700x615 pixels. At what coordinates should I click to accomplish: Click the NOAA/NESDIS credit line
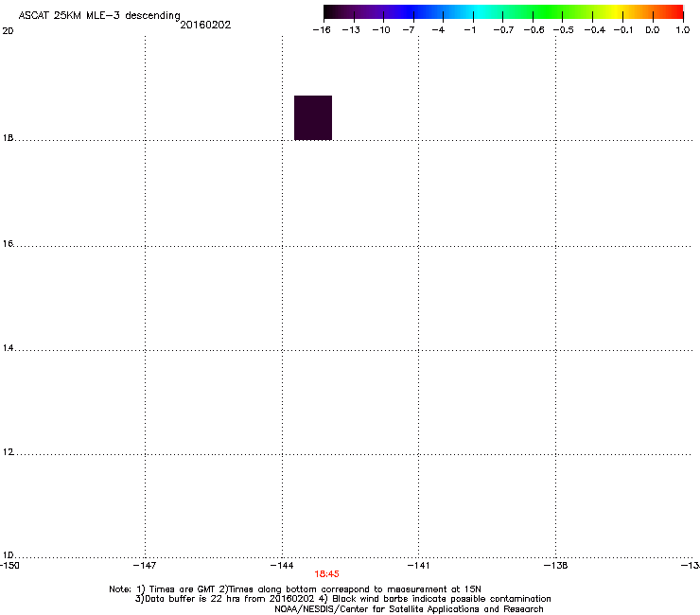(409, 609)
